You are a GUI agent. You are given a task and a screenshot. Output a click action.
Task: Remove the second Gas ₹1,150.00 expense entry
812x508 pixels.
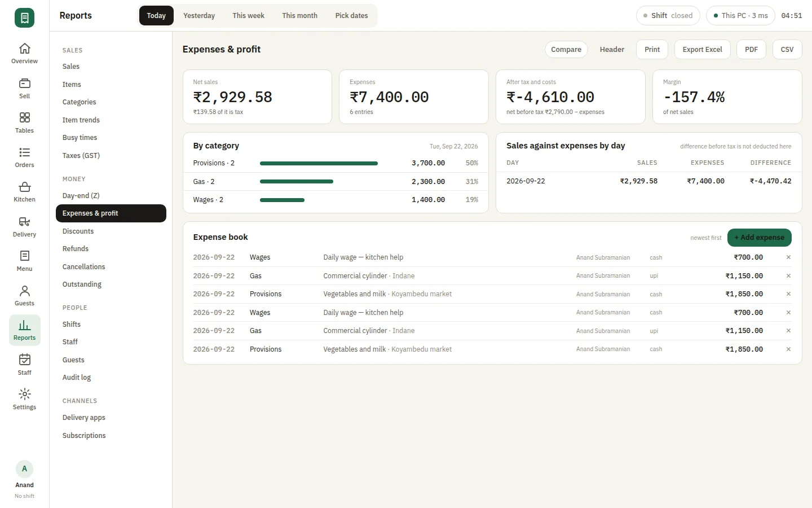(x=788, y=331)
